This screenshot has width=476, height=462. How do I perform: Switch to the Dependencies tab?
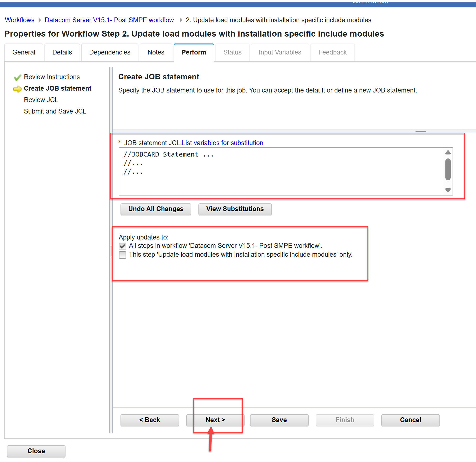click(x=109, y=52)
